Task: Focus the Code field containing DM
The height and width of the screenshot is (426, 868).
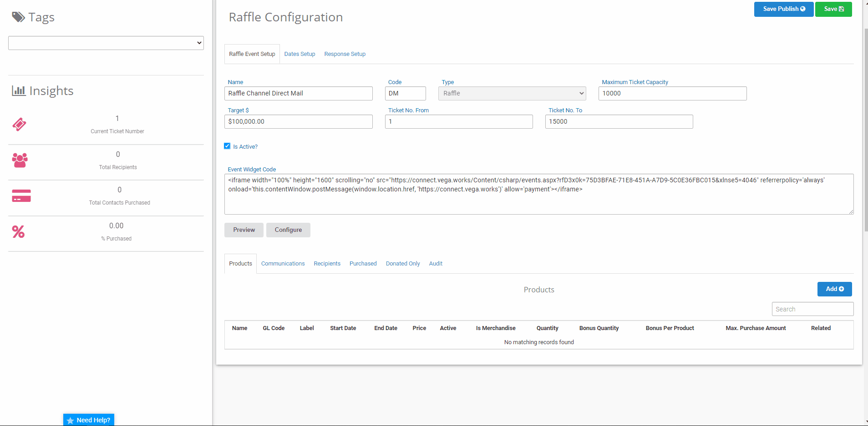Action: pos(406,93)
